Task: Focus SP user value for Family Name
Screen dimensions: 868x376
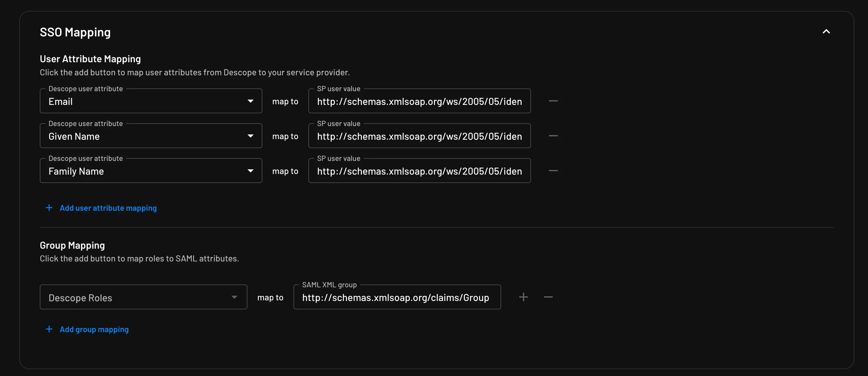Action: pyautogui.click(x=419, y=171)
